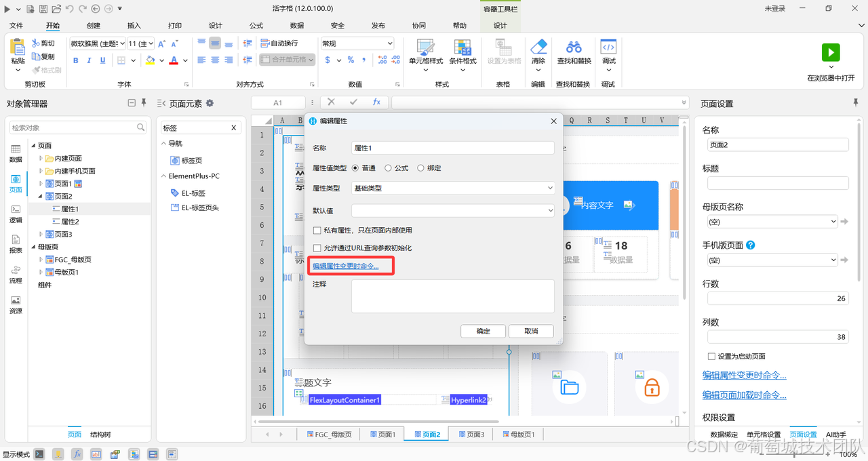This screenshot has width=868, height=461.
Task: Click the page elements settings gear icon
Action: point(210,104)
